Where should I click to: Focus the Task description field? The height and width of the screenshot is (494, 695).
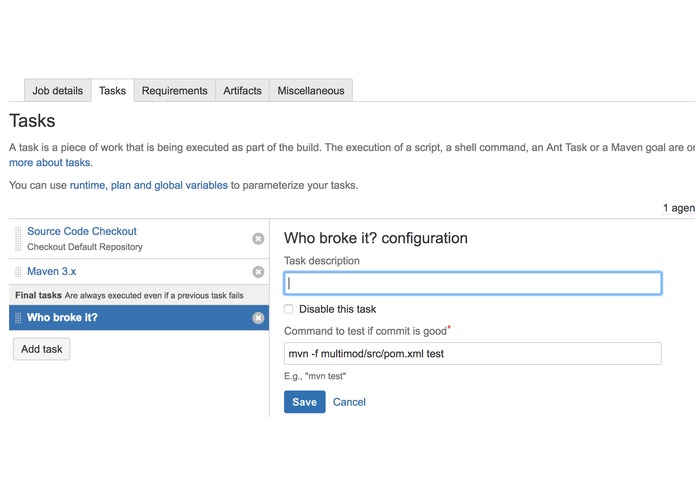click(473, 283)
